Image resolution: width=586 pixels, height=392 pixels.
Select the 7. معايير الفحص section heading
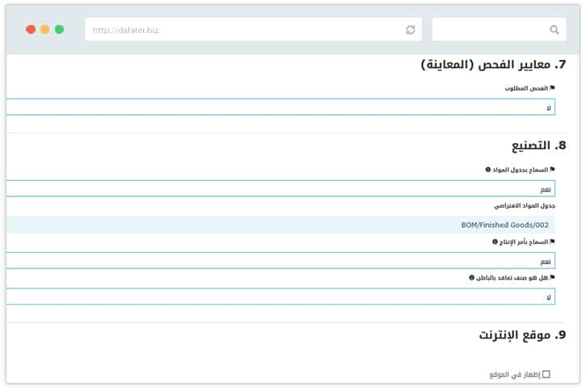point(493,65)
